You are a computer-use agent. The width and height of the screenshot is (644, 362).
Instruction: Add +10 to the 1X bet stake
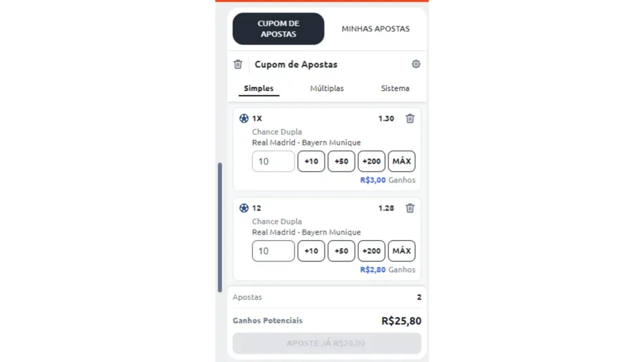click(311, 161)
